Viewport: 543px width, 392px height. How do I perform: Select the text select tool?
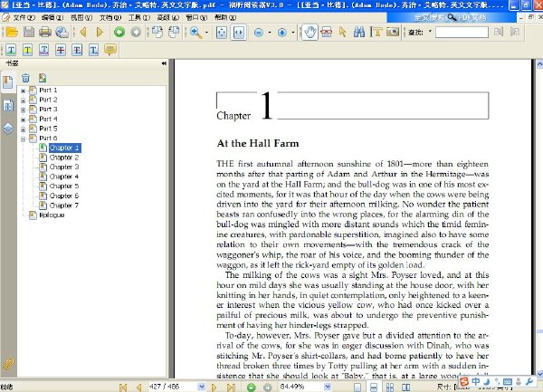coord(376,33)
